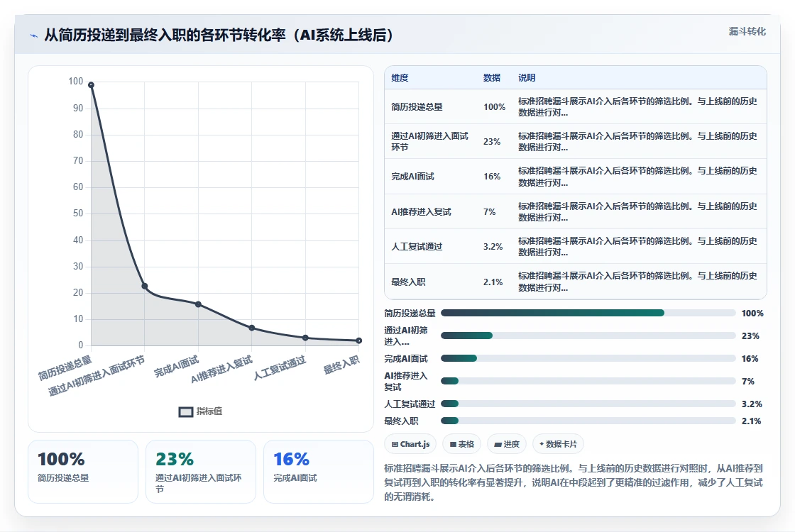This screenshot has height=532, width=795.
Task: Click the 最终入职 2.1% progress bar
Action: pos(588,421)
